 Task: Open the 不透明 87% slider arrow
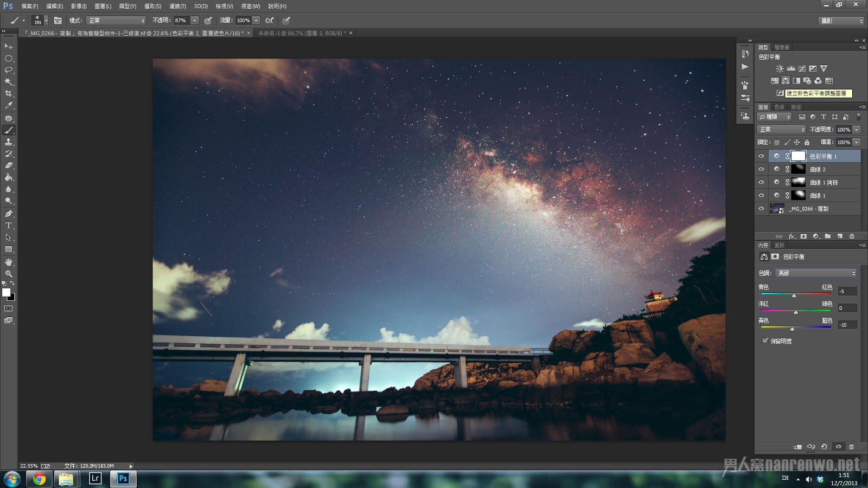[195, 21]
